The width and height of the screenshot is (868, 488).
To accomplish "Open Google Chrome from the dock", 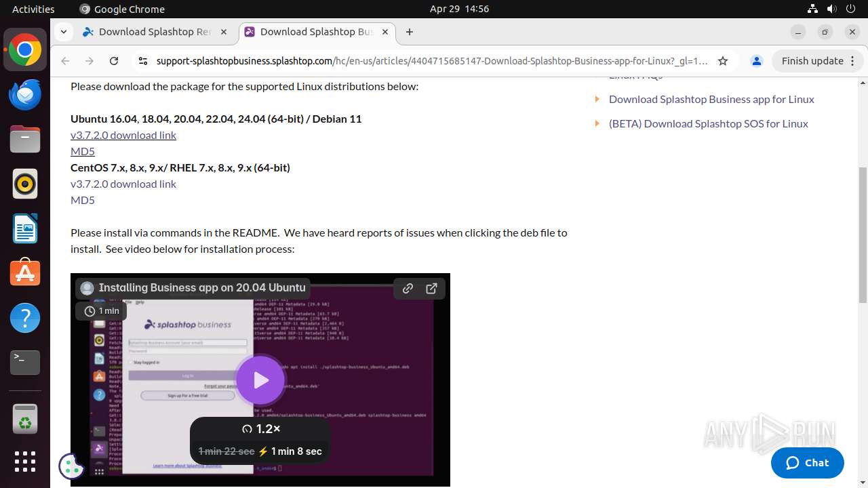I will [x=25, y=50].
